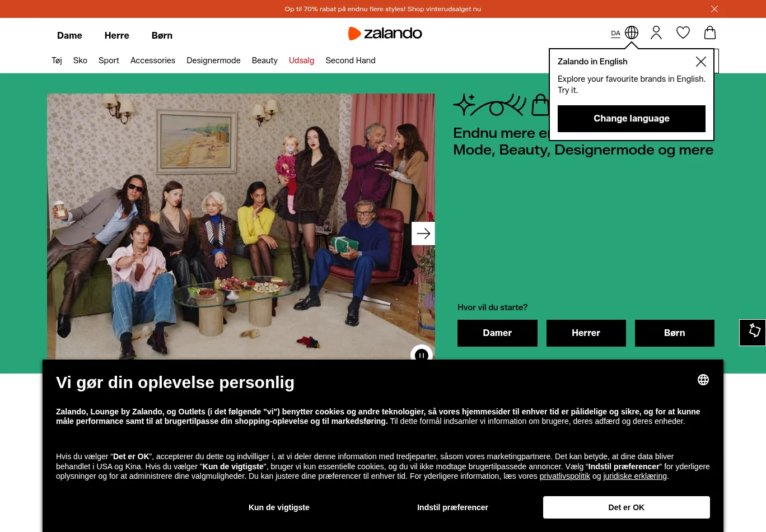The width and height of the screenshot is (766, 532).
Task: Open the privatlivspolitik link
Action: [x=565, y=476]
